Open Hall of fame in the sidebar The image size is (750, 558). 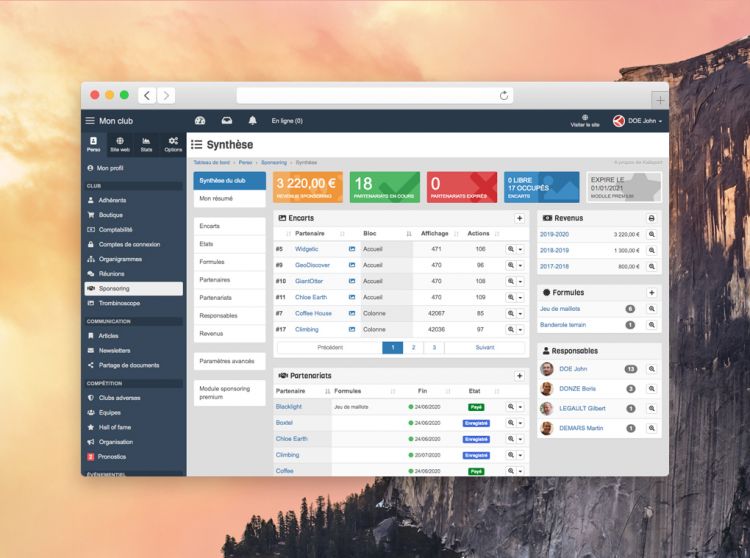(134, 427)
